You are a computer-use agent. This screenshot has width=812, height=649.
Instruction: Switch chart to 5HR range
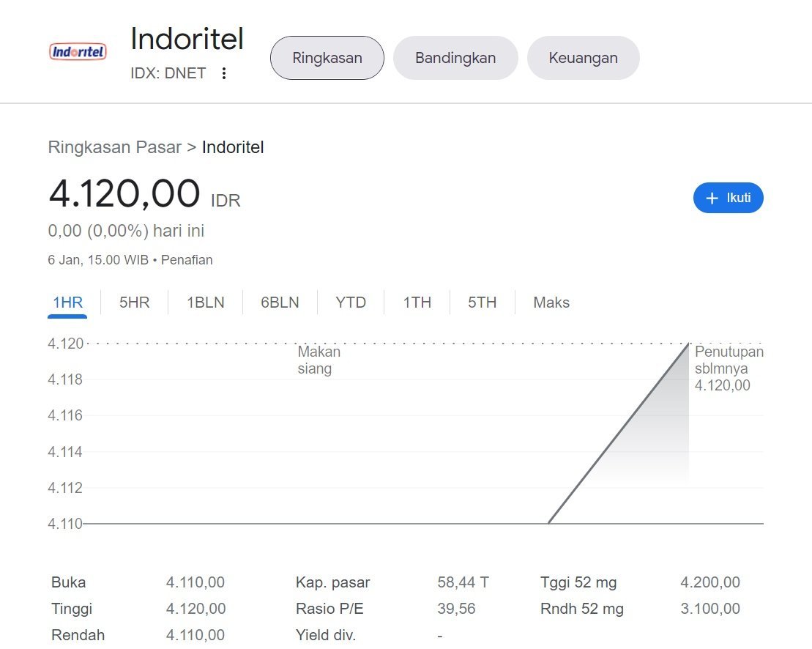coord(134,303)
